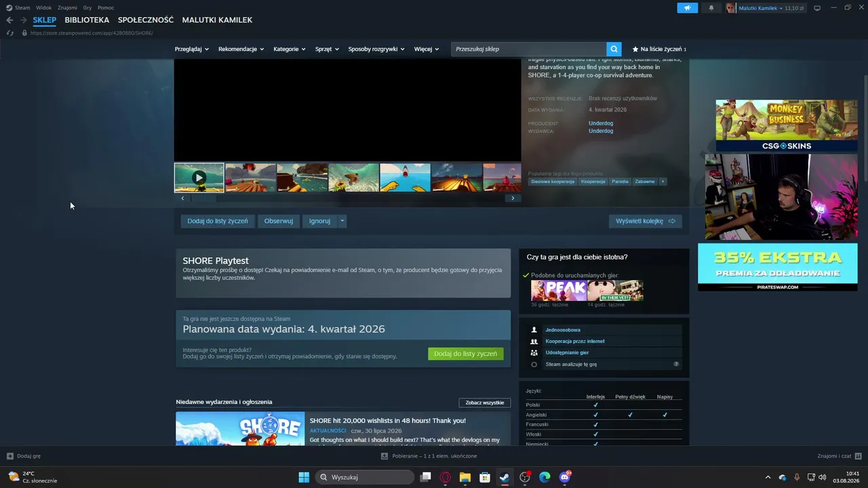Image resolution: width=868 pixels, height=488 pixels.
Task: Expand more tags with the plus button
Action: click(x=663, y=182)
